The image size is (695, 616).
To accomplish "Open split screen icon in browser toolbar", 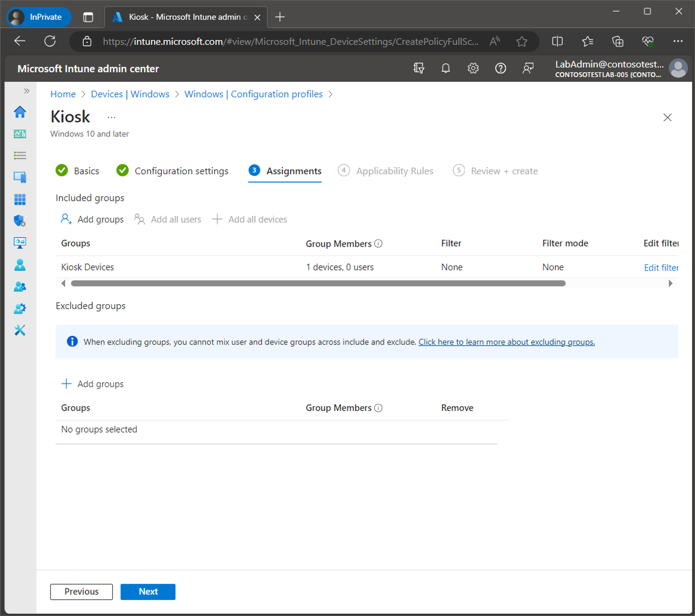I will tap(557, 41).
